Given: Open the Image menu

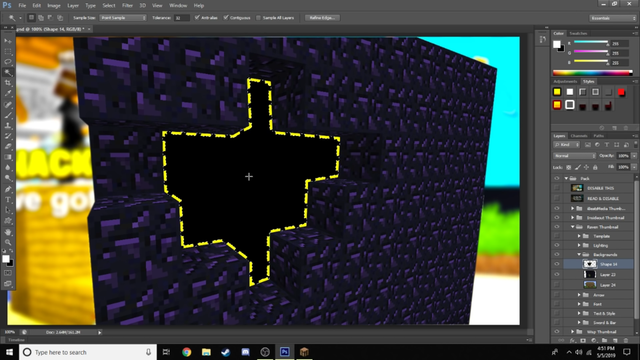Looking at the screenshot, I should coord(53,6).
